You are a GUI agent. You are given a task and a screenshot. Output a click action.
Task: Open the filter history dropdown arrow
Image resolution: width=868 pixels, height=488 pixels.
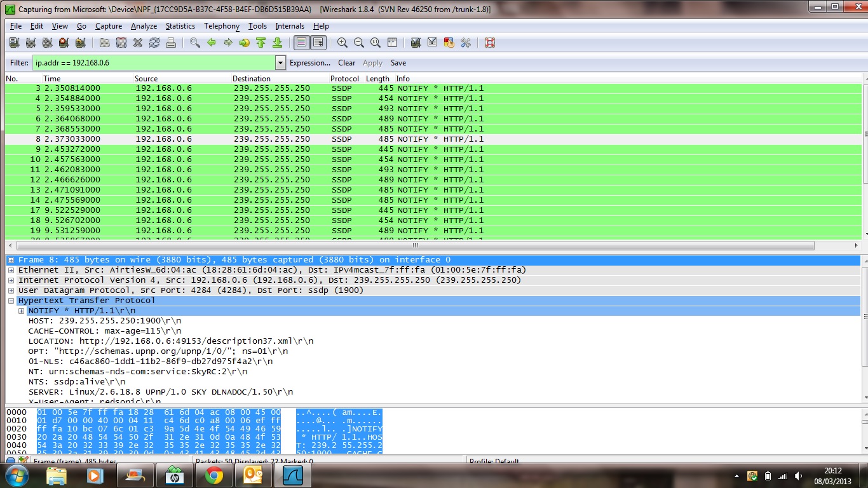(280, 63)
